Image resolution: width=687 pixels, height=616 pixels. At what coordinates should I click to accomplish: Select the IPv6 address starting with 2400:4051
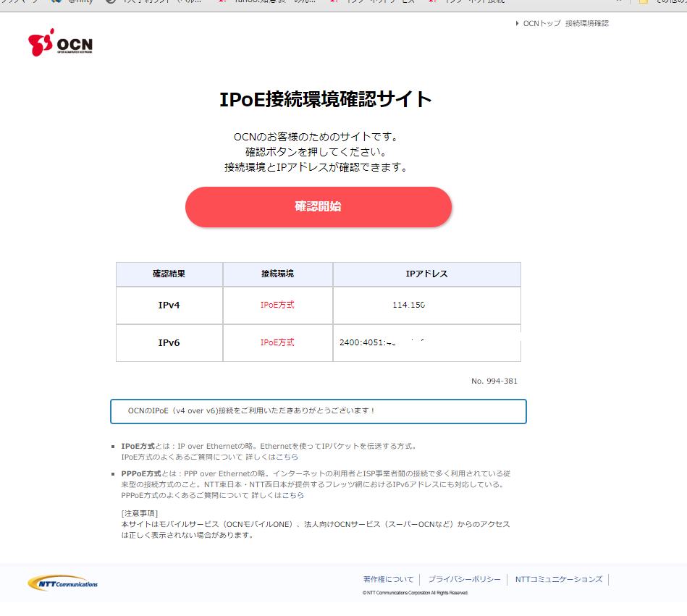tap(382, 342)
